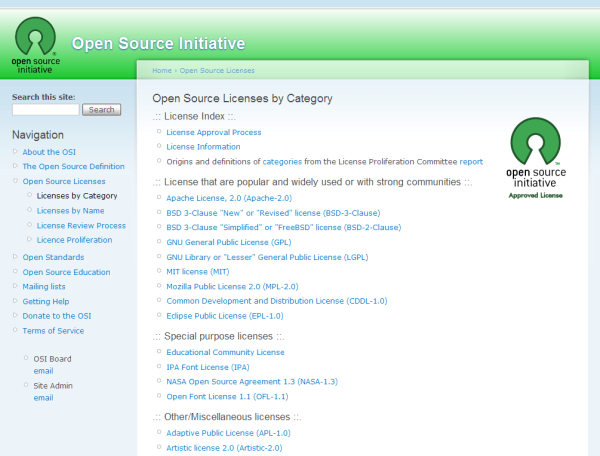The height and width of the screenshot is (456, 600).
Task: Open the Apache License, 2.0 link
Action: (216, 199)
